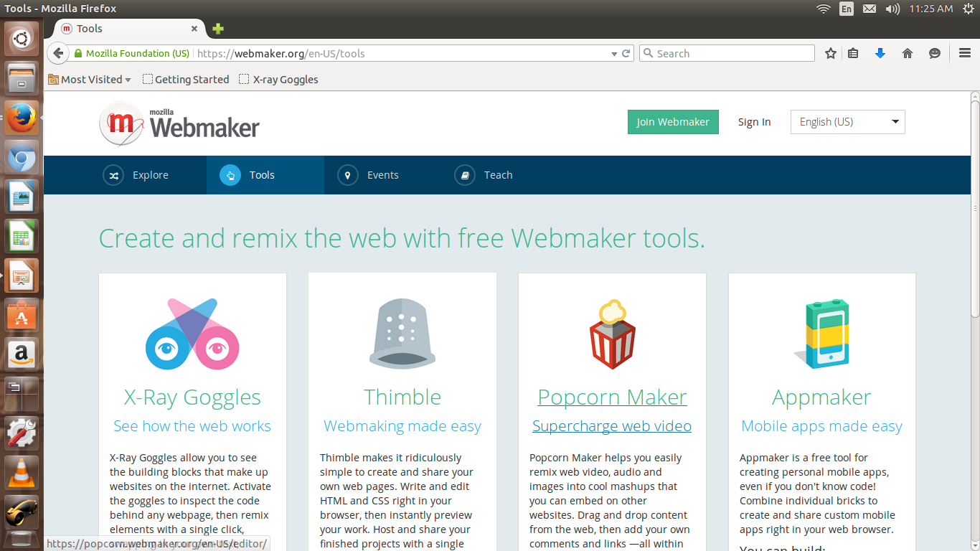Click the reload page icon in URL bar
This screenshot has height=551, width=980.
tap(626, 53)
